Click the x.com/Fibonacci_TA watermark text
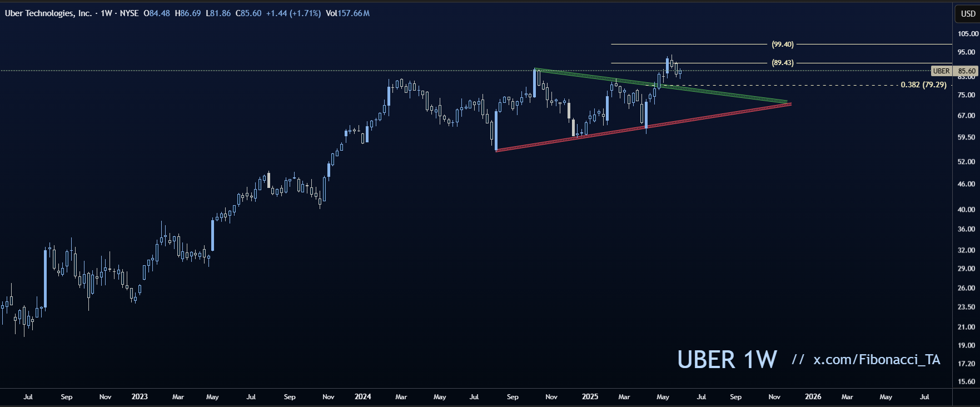Image resolution: width=980 pixels, height=407 pixels. click(877, 360)
